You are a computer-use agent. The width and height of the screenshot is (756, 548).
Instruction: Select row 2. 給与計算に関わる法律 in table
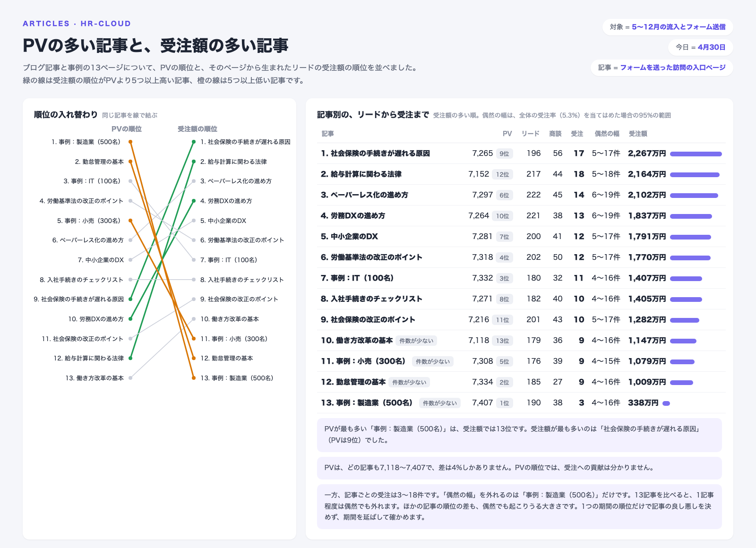[521, 174]
